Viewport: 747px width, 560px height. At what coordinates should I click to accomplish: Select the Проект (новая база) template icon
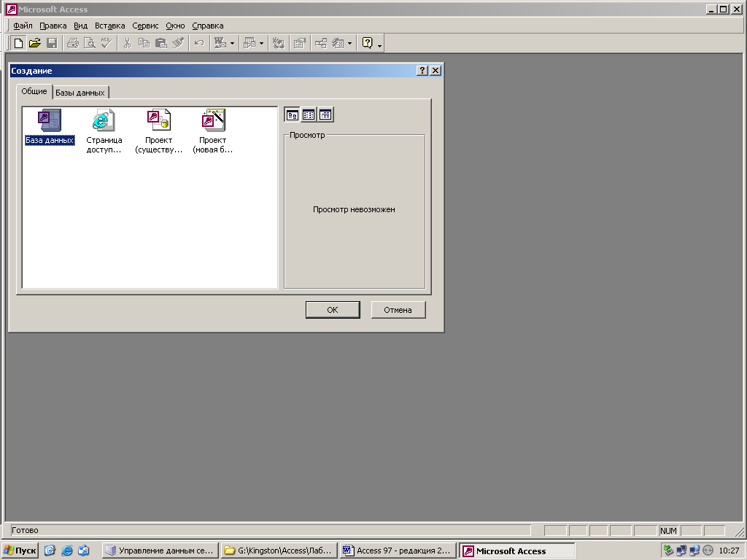(212, 131)
